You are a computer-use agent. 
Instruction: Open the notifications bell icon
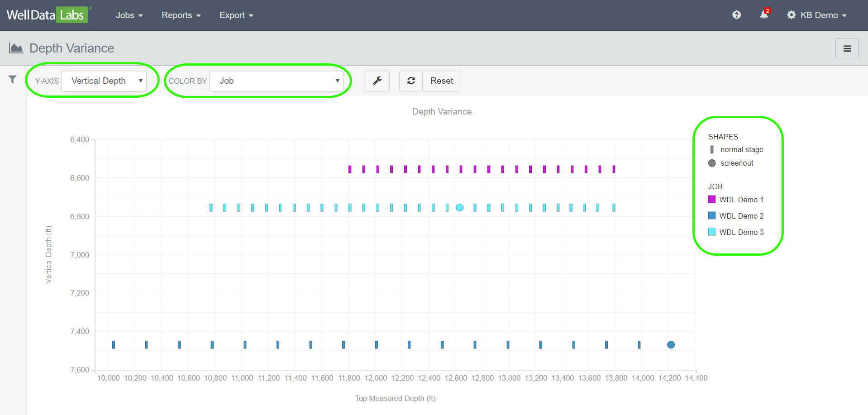[x=764, y=15]
